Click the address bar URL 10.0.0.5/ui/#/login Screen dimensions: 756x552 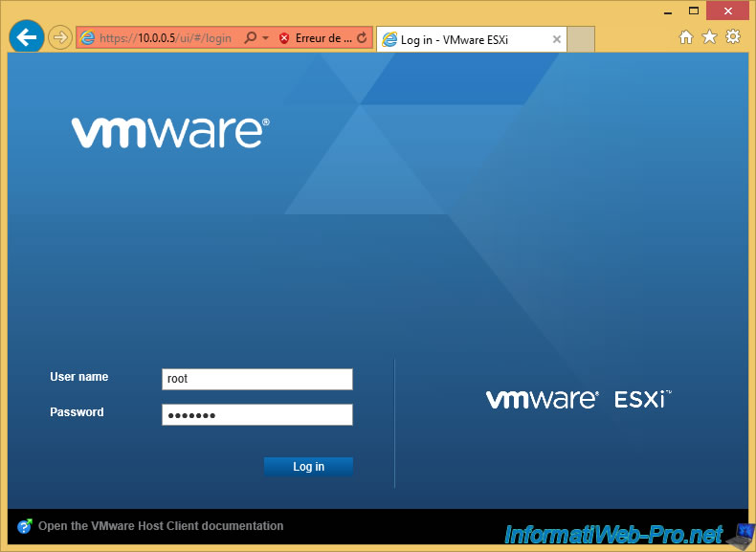[x=166, y=38]
